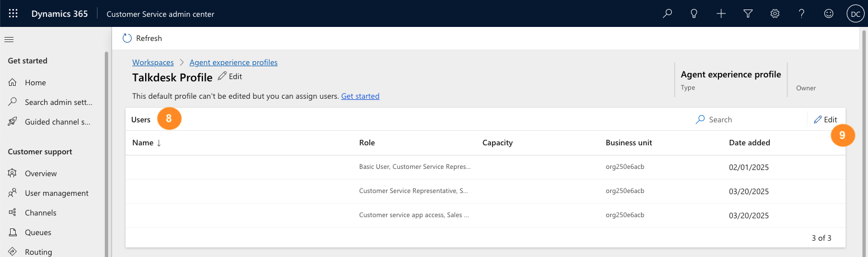Go to Agent experience profiles breadcrumb
868x257 pixels.
(234, 62)
